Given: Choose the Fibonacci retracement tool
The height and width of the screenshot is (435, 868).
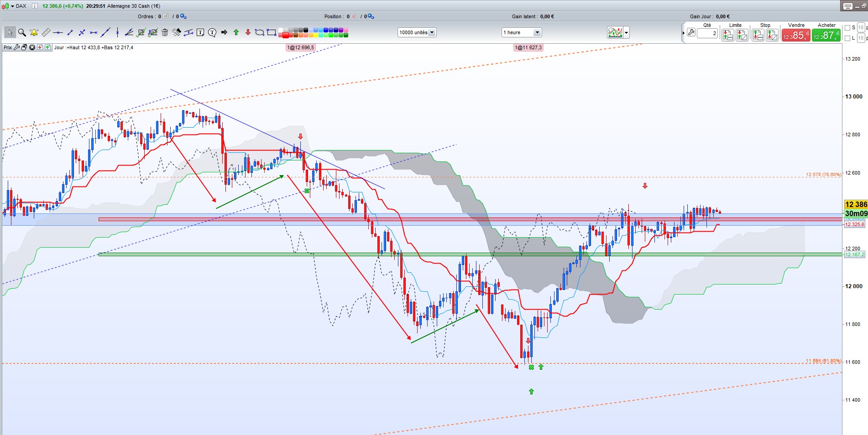Looking at the screenshot, I should 141,32.
